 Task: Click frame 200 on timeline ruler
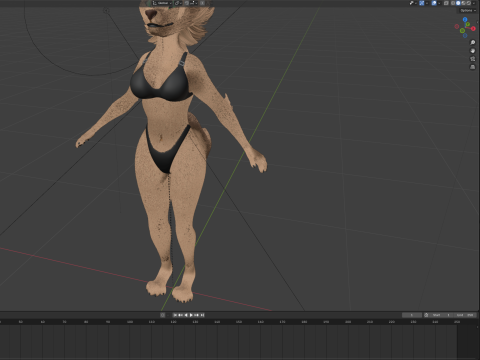point(348,322)
